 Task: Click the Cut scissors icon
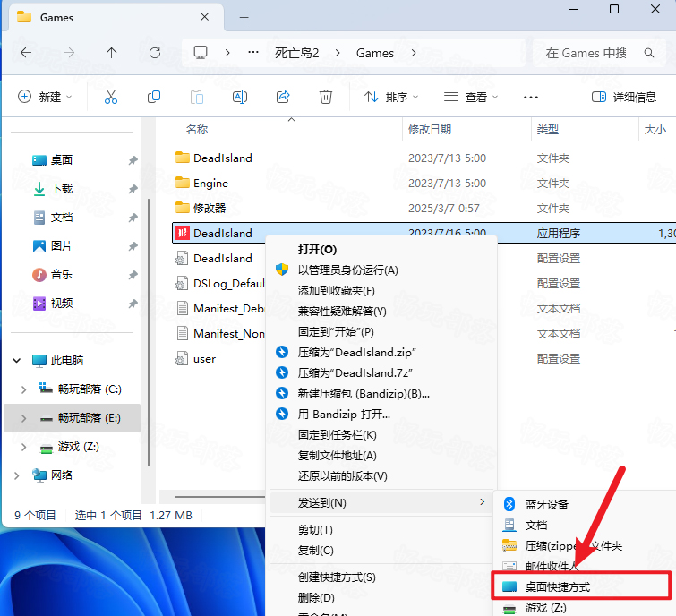tap(111, 97)
